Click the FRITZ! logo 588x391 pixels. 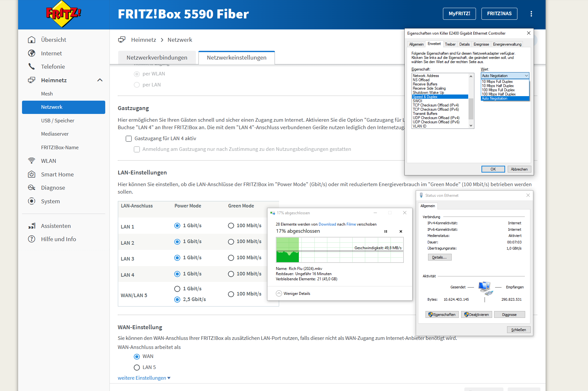point(63,14)
